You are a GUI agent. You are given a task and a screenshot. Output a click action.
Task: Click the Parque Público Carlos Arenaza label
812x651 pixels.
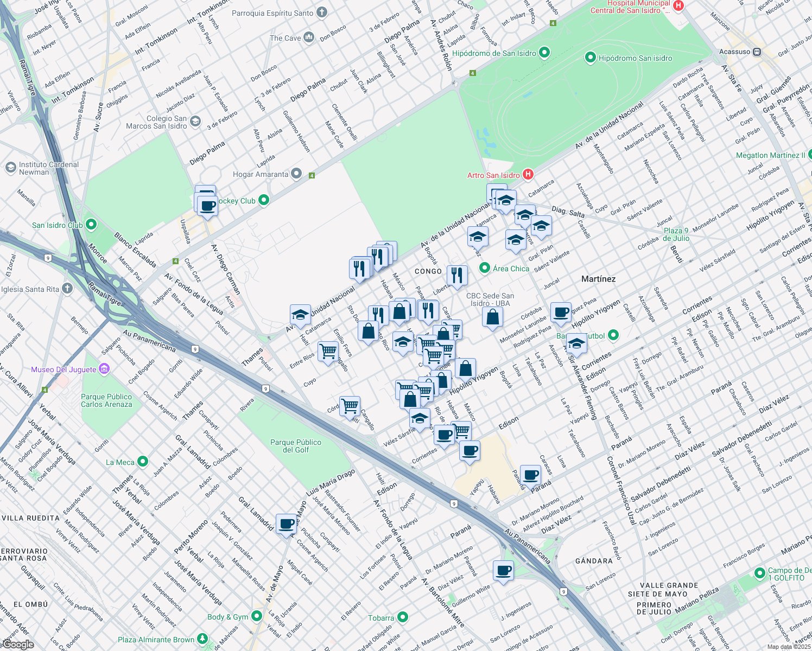[106, 400]
